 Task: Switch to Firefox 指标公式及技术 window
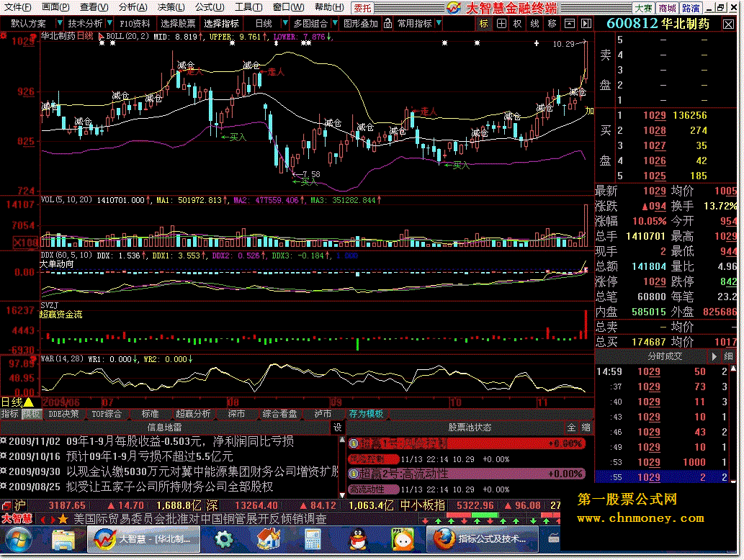482,540
